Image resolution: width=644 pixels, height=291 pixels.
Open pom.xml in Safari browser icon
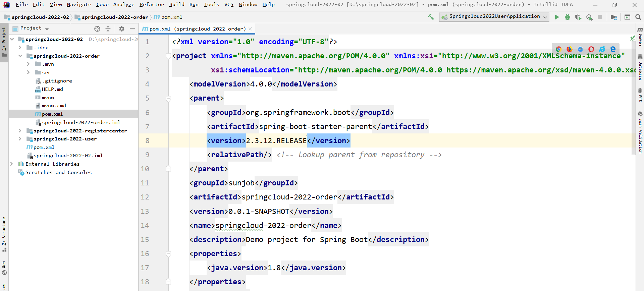tap(580, 49)
